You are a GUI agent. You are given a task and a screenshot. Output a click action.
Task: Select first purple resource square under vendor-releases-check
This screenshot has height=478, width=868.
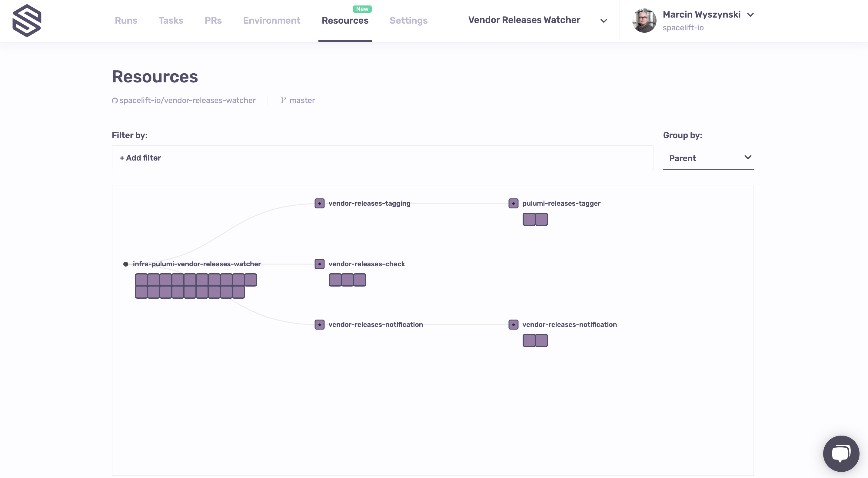tap(335, 280)
